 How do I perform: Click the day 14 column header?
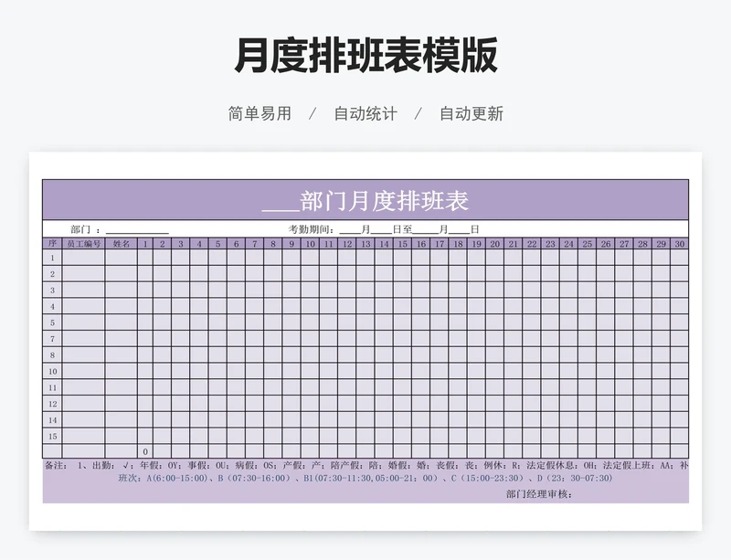pos(384,243)
